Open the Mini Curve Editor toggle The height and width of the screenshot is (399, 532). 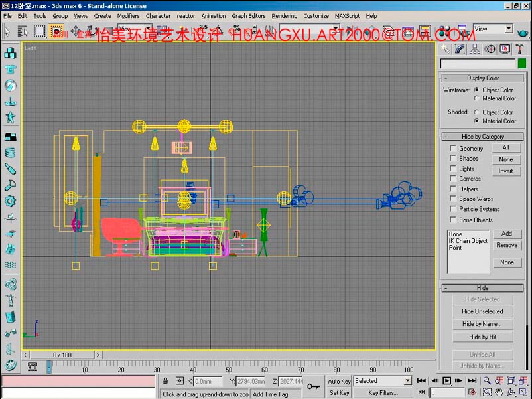click(x=33, y=366)
